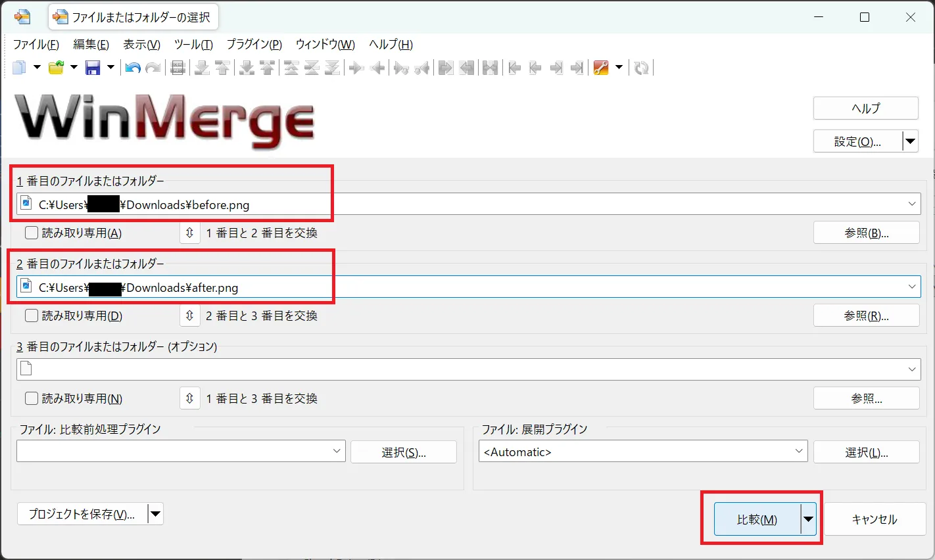Image resolution: width=935 pixels, height=560 pixels.
Task: Click the Redo arrow icon
Action: tap(153, 67)
